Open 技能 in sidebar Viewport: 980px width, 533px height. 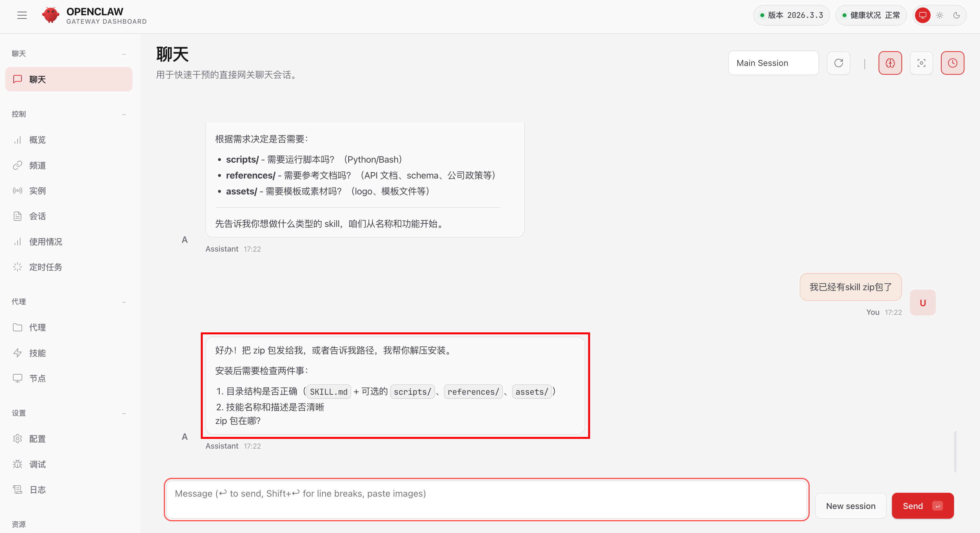click(x=37, y=353)
